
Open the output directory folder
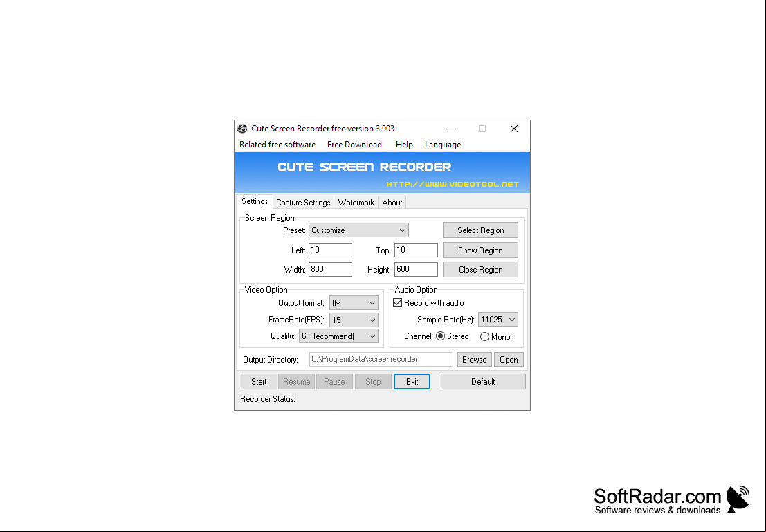(509, 360)
